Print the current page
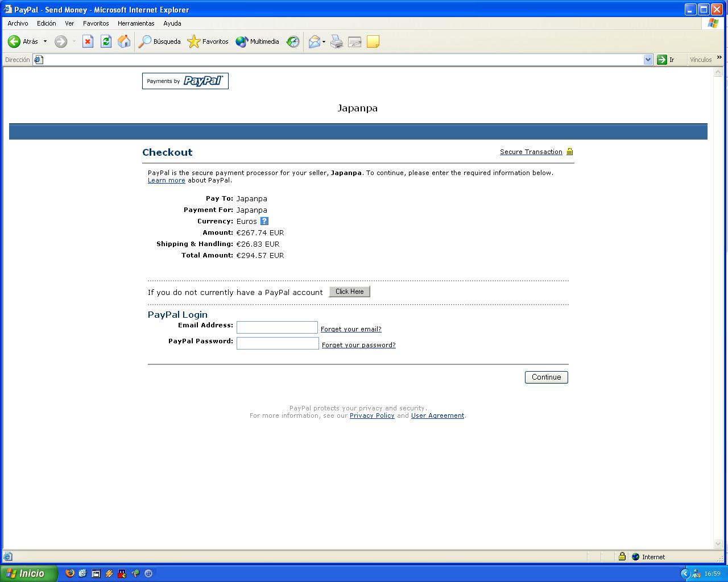The width and height of the screenshot is (728, 582). pyautogui.click(x=337, y=41)
